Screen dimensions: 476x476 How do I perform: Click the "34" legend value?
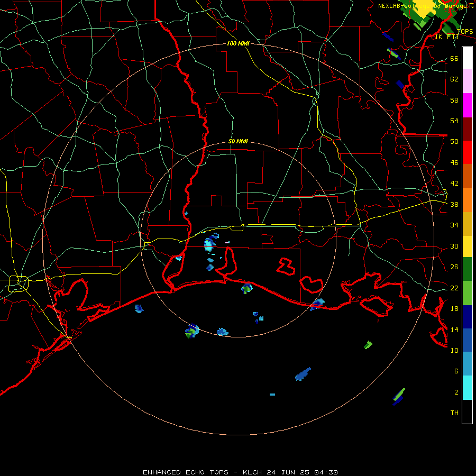(454, 225)
